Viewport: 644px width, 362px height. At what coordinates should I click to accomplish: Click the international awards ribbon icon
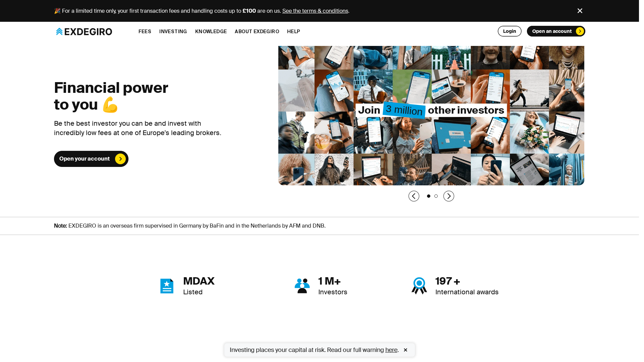click(x=419, y=286)
